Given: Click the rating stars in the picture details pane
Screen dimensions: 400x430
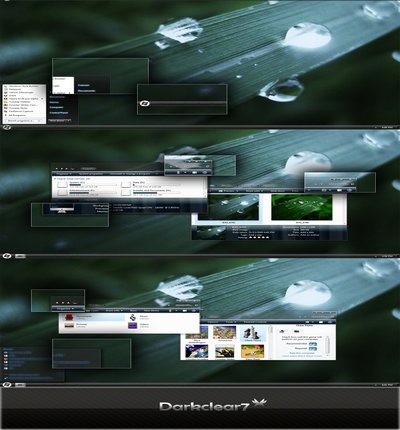Looking at the screenshot, I should tap(259, 237).
